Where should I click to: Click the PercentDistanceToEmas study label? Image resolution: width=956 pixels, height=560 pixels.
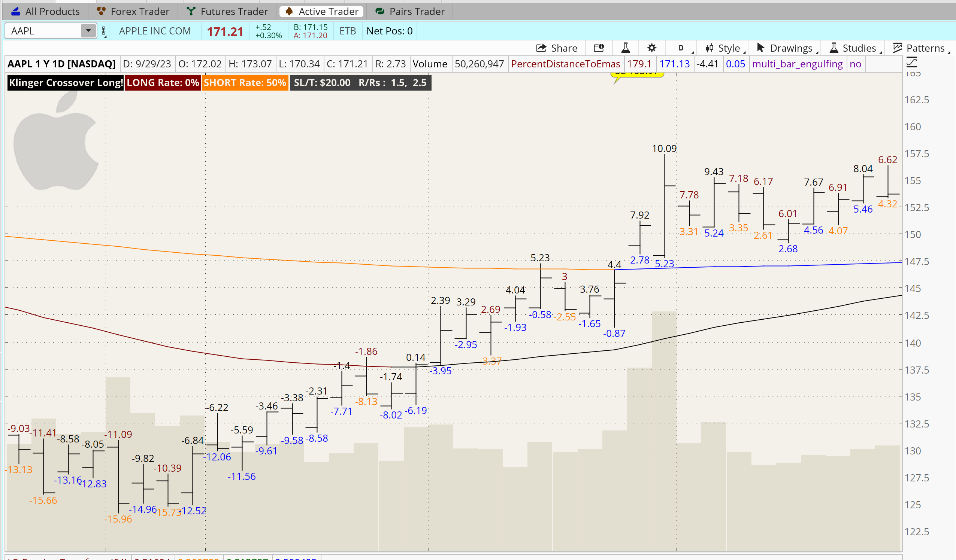(x=565, y=64)
